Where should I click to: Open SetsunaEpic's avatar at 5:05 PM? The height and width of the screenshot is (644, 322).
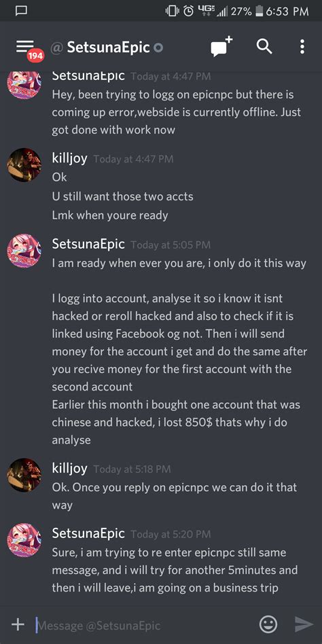(24, 251)
